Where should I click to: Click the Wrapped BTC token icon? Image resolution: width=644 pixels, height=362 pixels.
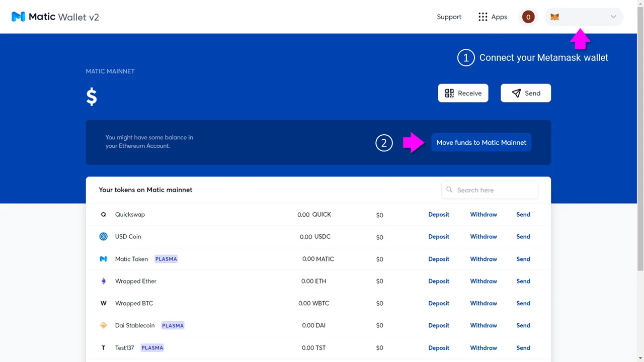coord(104,304)
